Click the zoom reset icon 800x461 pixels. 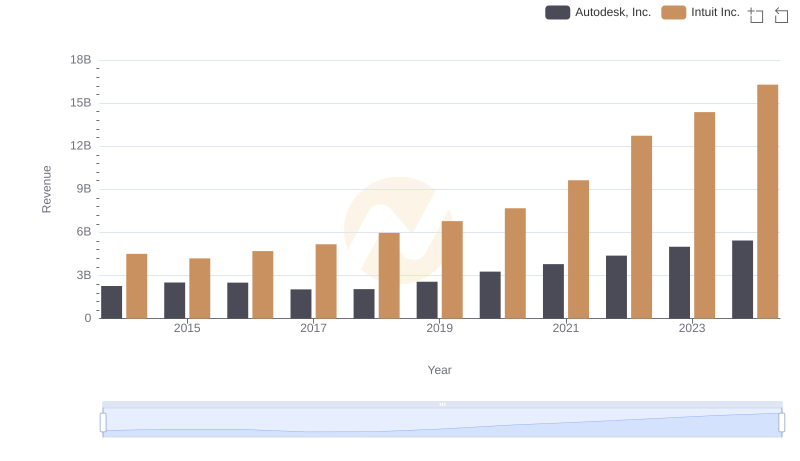(x=781, y=15)
